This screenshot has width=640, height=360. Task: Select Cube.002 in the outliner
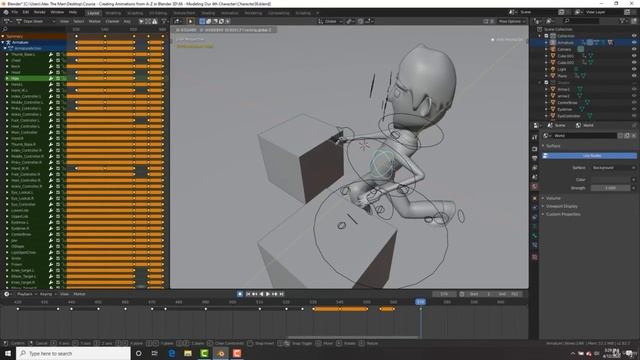tap(566, 62)
